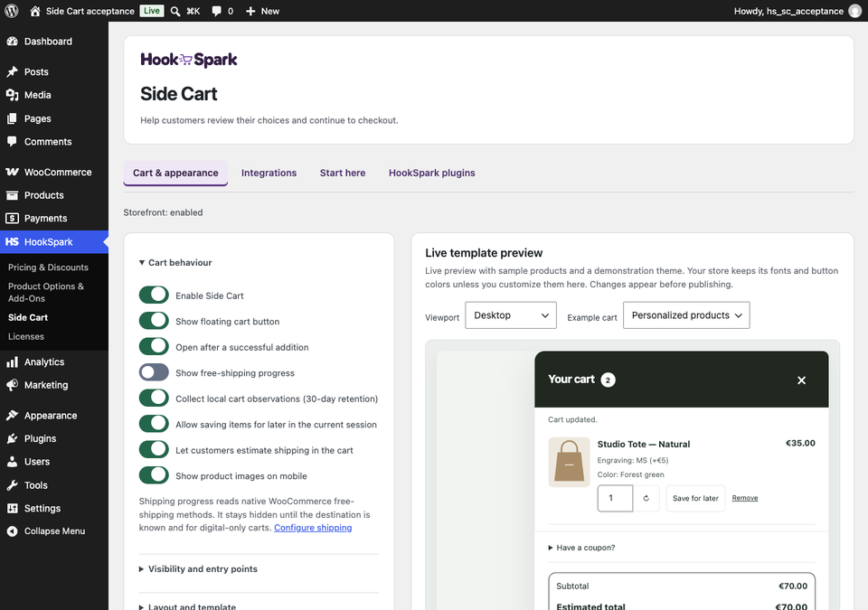
Task: Click the Payments icon in sidebar
Action: tap(12, 219)
